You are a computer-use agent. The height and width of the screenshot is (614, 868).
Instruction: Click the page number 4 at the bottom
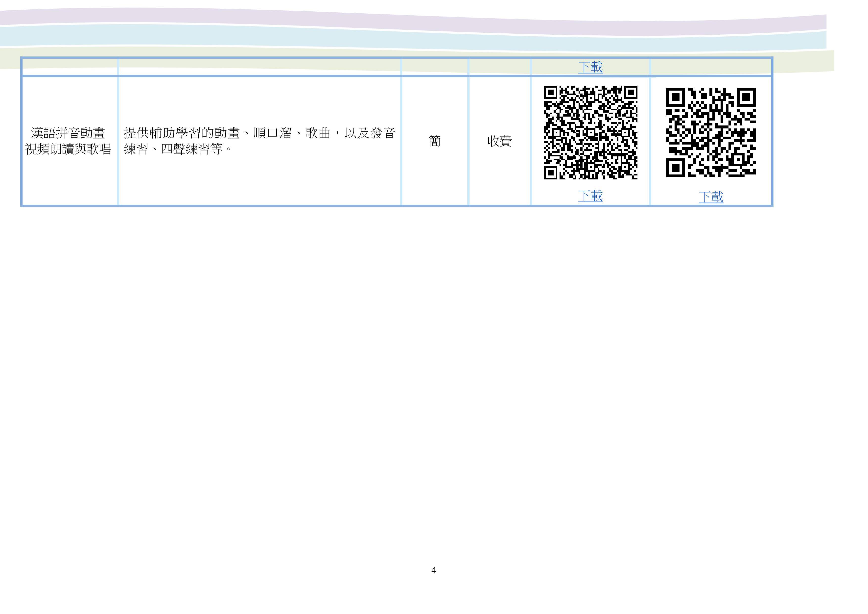[x=434, y=570]
